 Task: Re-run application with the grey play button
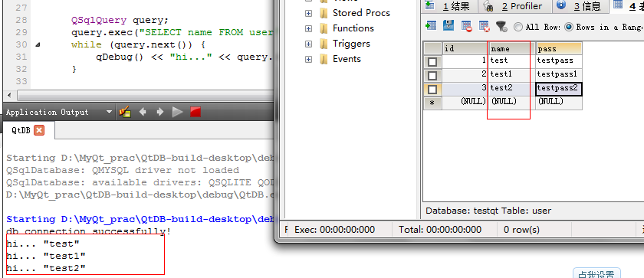tap(177, 112)
